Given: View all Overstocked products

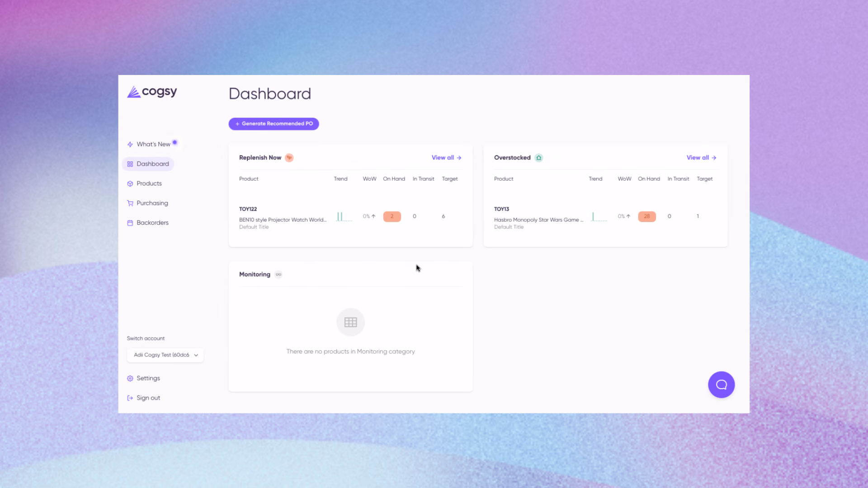Looking at the screenshot, I should pos(701,158).
